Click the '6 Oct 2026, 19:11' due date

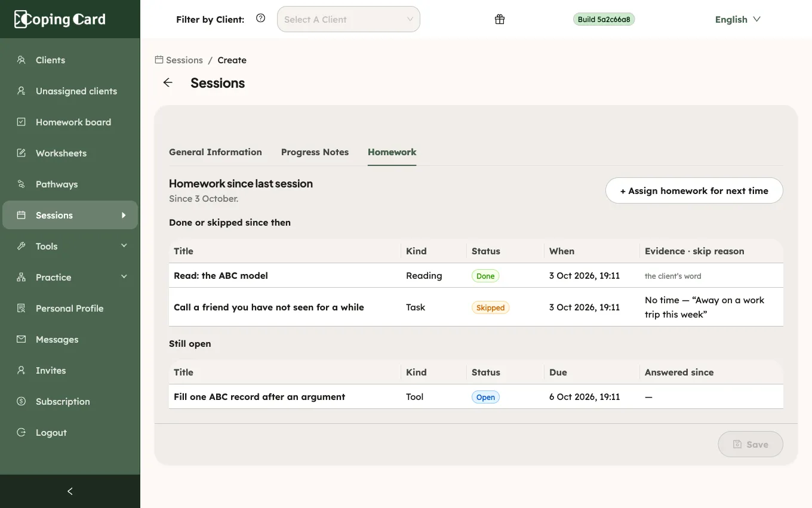click(585, 397)
